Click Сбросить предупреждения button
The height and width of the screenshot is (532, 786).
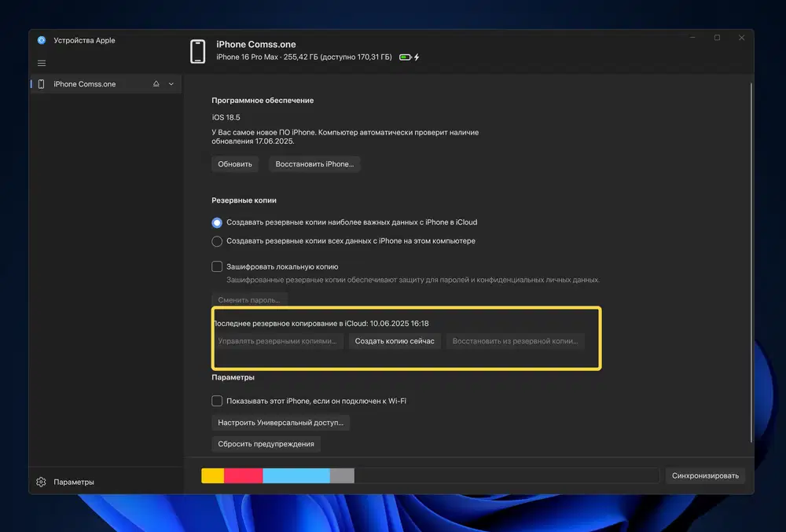266,444
